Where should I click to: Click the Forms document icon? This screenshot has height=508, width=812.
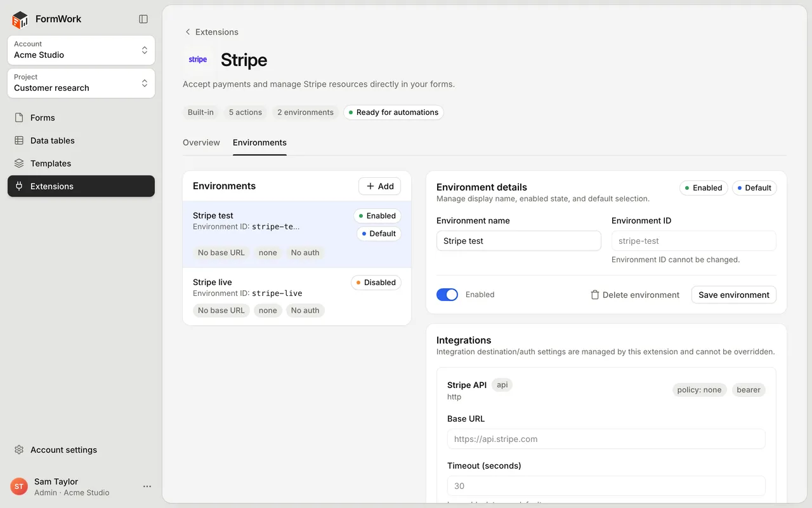point(19,117)
